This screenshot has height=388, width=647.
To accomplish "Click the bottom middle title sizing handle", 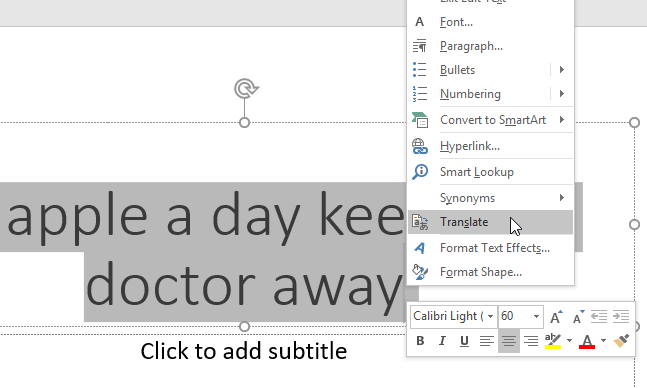I will point(245,326).
